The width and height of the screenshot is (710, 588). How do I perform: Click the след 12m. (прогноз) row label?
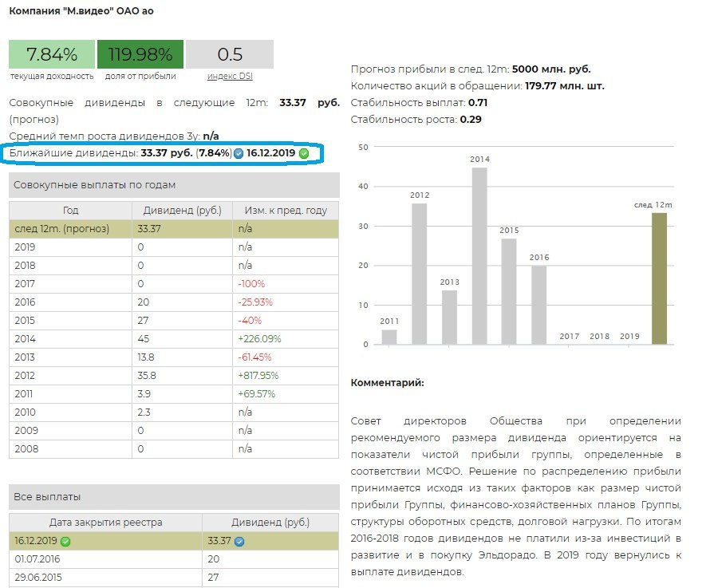click(x=62, y=229)
